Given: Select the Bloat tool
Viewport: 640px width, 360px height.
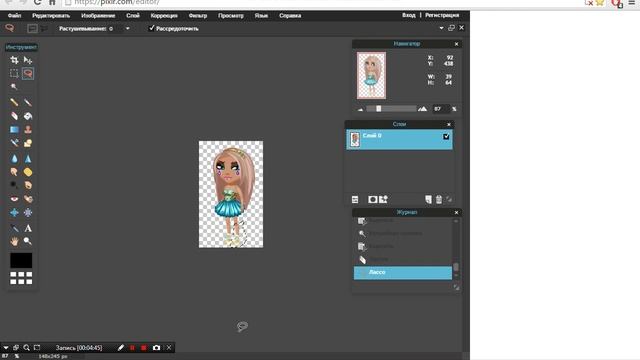Looking at the screenshot, I should 14,213.
